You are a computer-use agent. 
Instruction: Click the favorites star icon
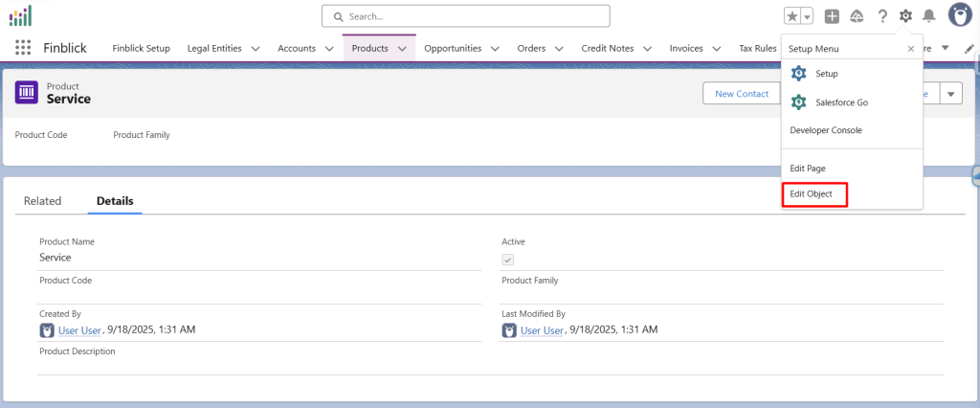pos(791,16)
